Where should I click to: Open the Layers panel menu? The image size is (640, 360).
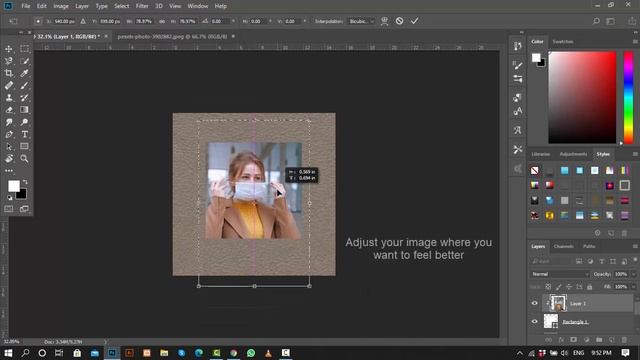[x=635, y=247]
